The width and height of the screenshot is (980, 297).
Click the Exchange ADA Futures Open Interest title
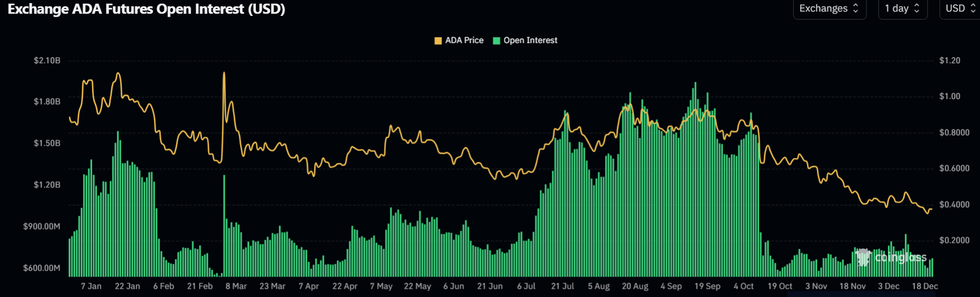(146, 9)
